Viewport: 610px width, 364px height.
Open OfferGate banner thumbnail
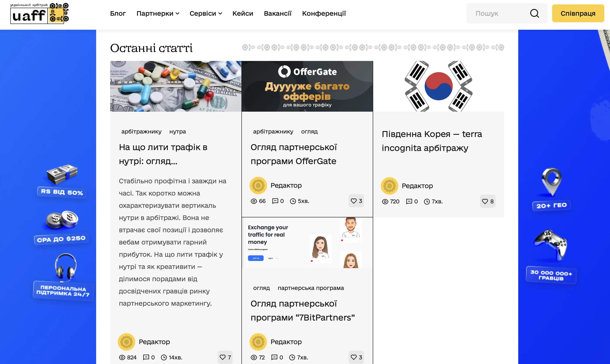click(307, 86)
